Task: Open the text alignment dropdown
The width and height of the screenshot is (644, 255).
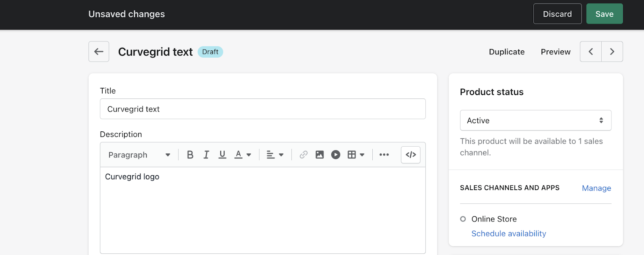Action: [x=275, y=155]
